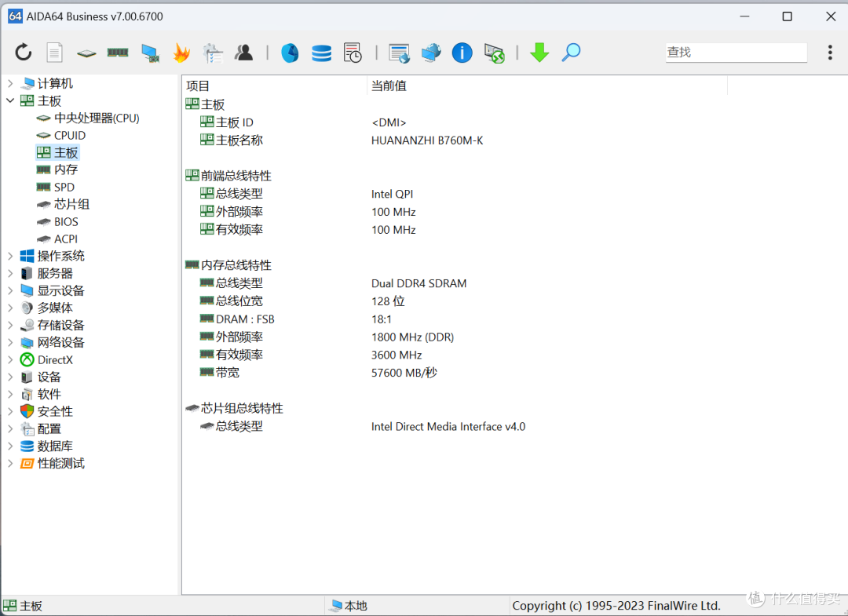
Task: Expand the 显示设备 tree node
Action: pos(9,290)
